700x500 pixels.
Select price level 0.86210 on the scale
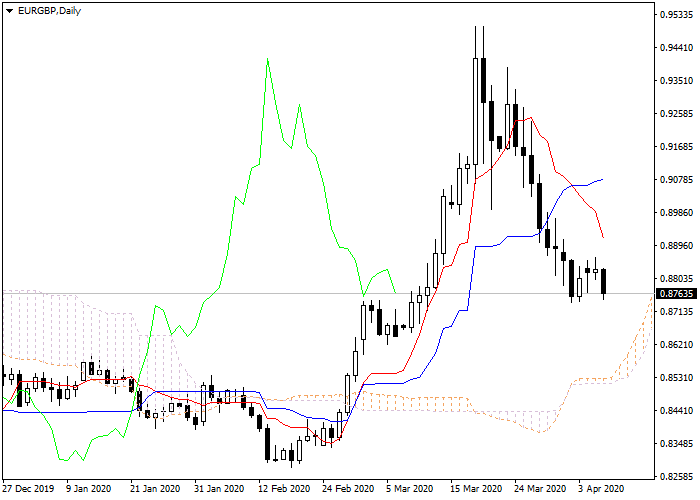click(x=676, y=345)
